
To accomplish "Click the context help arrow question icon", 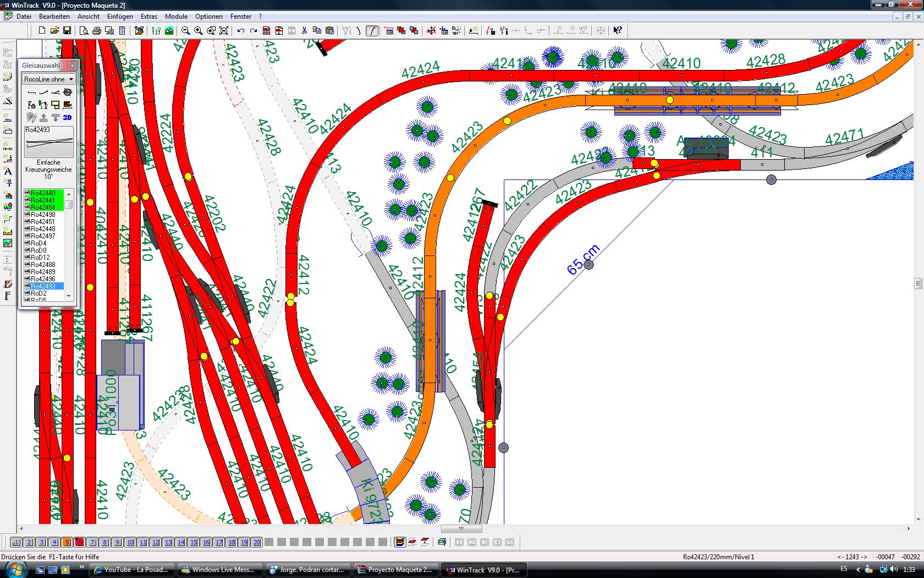I will point(618,31).
